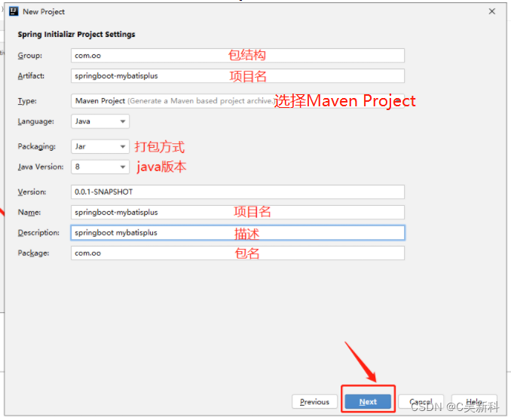Image resolution: width=511 pixels, height=420 pixels.
Task: Edit the Package input field
Action: point(237,253)
